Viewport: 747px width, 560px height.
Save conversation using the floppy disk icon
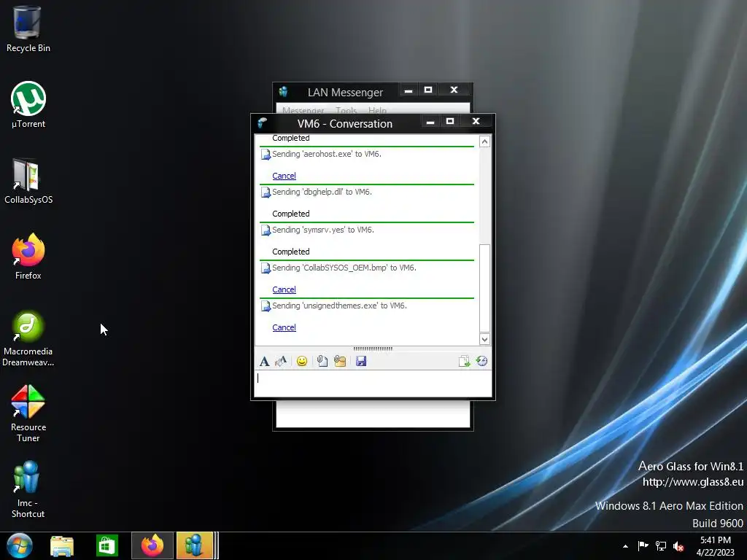[x=361, y=362]
